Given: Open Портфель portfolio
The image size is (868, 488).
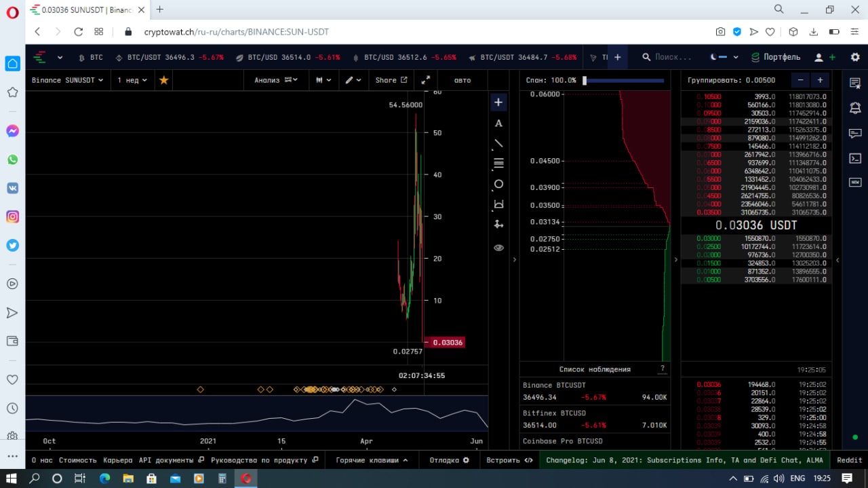Looking at the screenshot, I should point(776,58).
